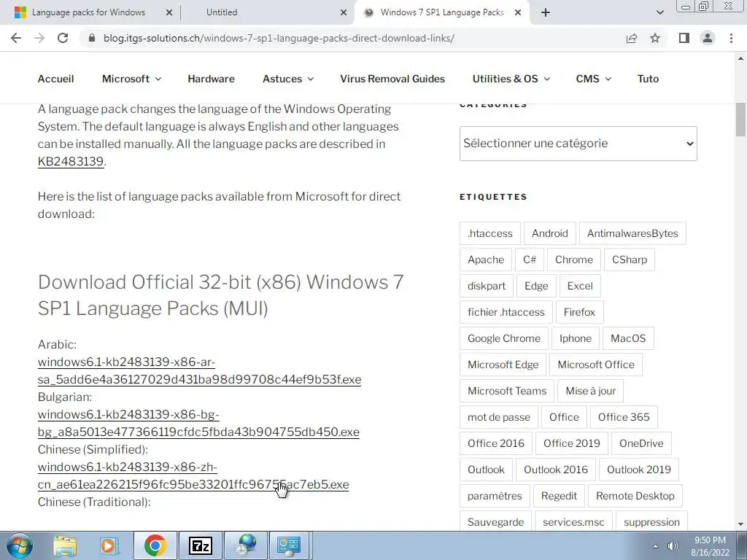Image resolution: width=747 pixels, height=560 pixels.
Task: Expand the Microsoft menu
Action: click(x=131, y=79)
